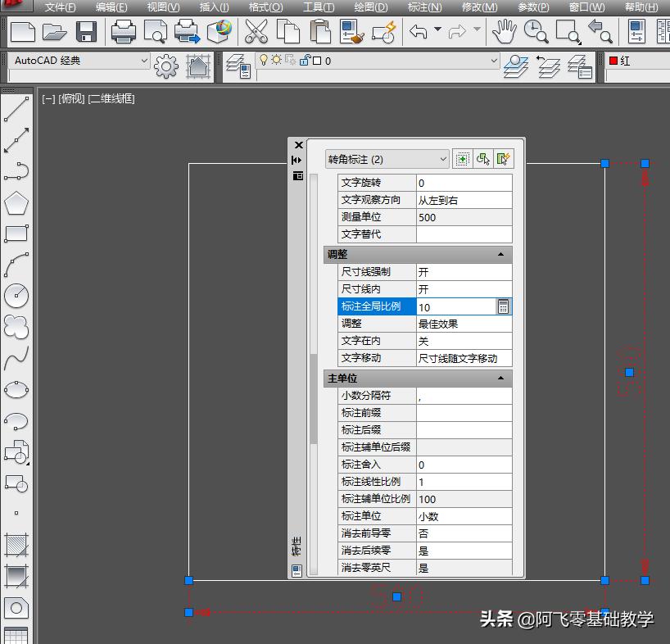The height and width of the screenshot is (644, 670).
Task: Pick the Circle tool in left toolbar
Action: click(16, 296)
